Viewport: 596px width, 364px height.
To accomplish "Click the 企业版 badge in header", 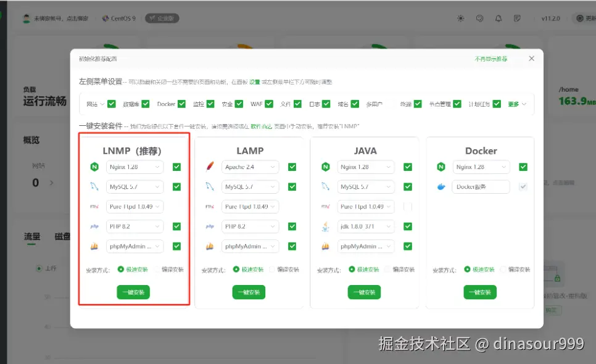I will coord(162,19).
